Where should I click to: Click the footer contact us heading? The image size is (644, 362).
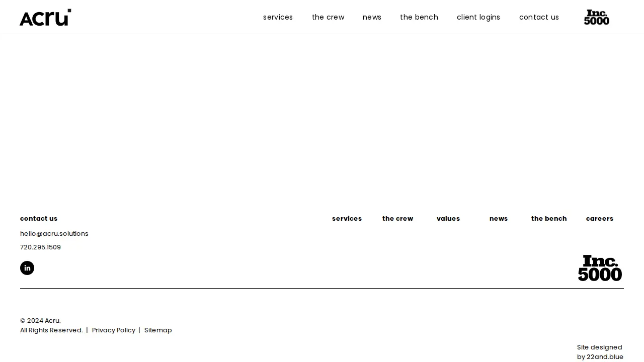(x=39, y=219)
